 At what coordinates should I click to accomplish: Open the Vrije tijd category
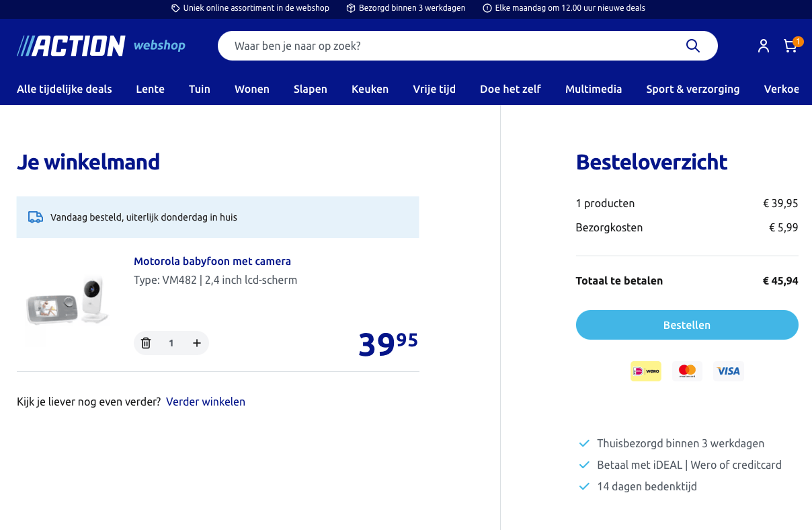434,89
